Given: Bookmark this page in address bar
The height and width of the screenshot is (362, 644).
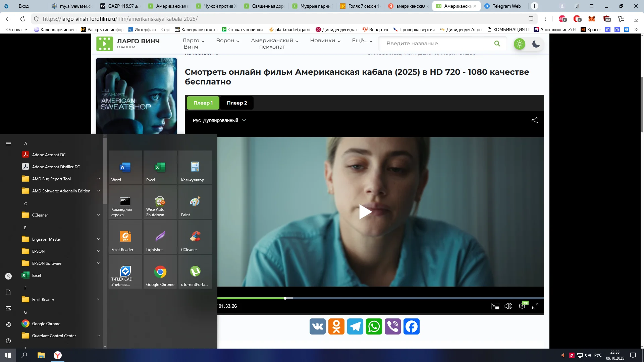Looking at the screenshot, I should tap(531, 19).
